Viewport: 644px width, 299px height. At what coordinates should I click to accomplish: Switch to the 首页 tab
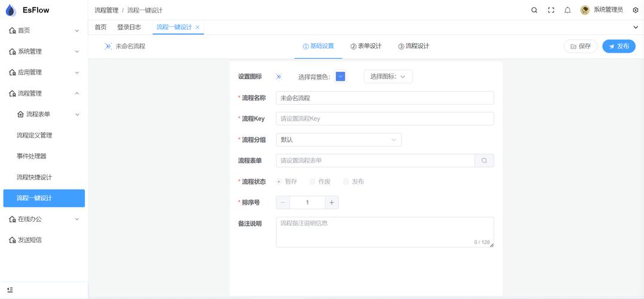point(101,27)
